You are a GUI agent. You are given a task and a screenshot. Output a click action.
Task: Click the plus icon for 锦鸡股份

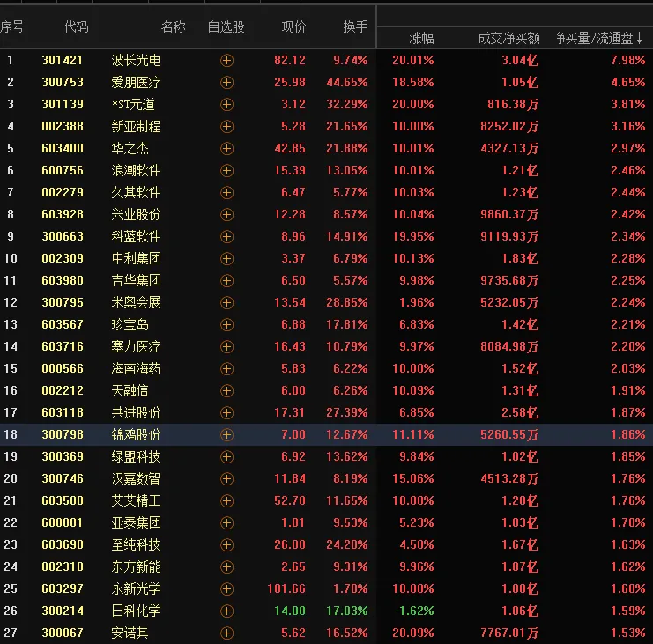coord(226,434)
